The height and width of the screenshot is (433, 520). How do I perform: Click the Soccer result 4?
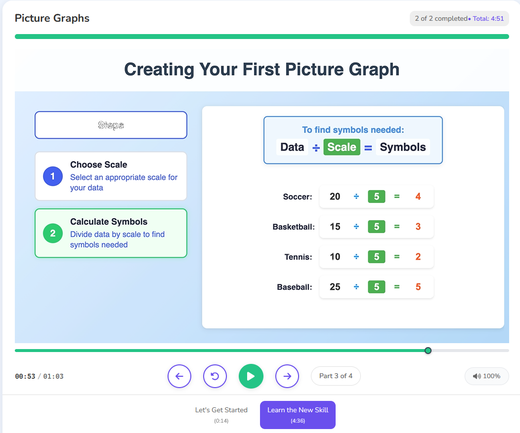(x=418, y=196)
